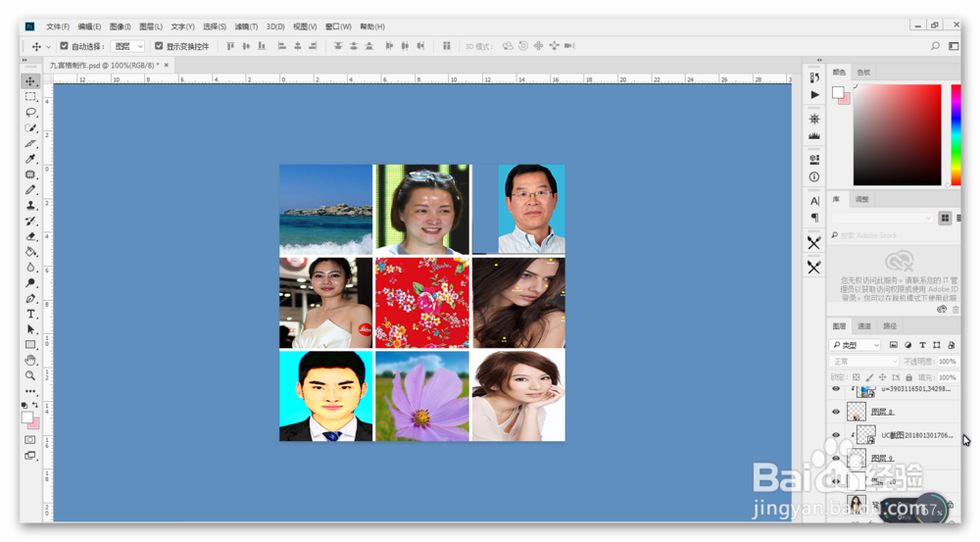
Task: Open the 图像(I) menu
Action: [x=120, y=26]
